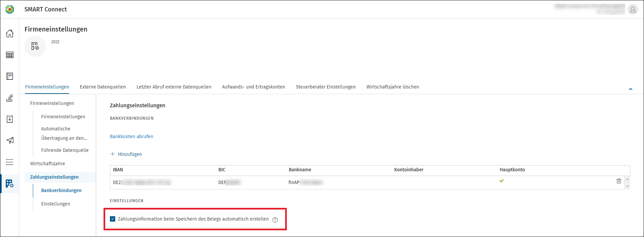The image size is (644, 237).
Task: Go to the Steuerberater Einstellungen tab
Action: click(x=326, y=87)
